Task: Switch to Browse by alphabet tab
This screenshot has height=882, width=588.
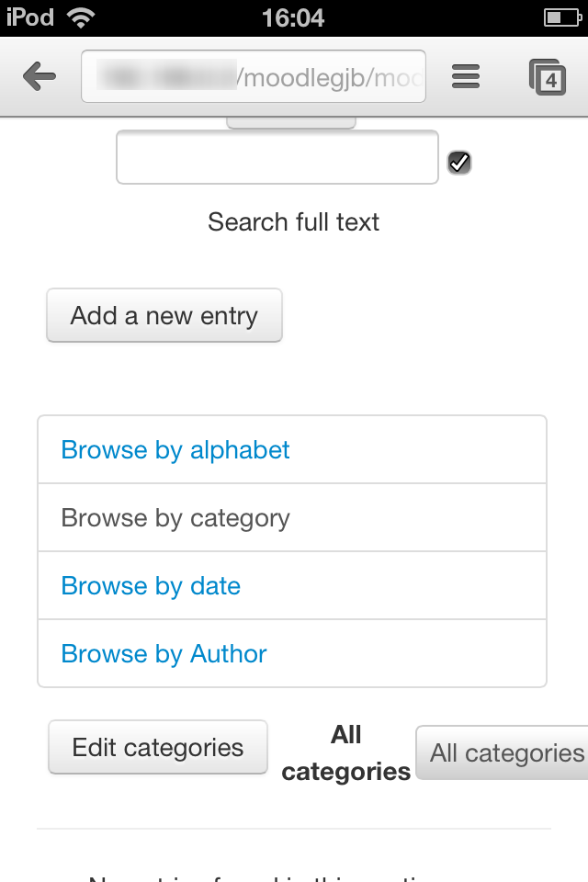Action: click(175, 450)
